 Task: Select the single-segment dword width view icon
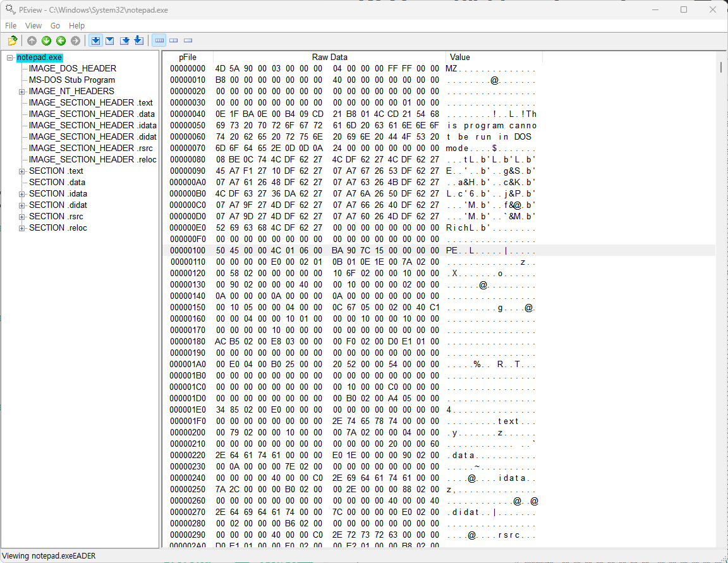188,41
